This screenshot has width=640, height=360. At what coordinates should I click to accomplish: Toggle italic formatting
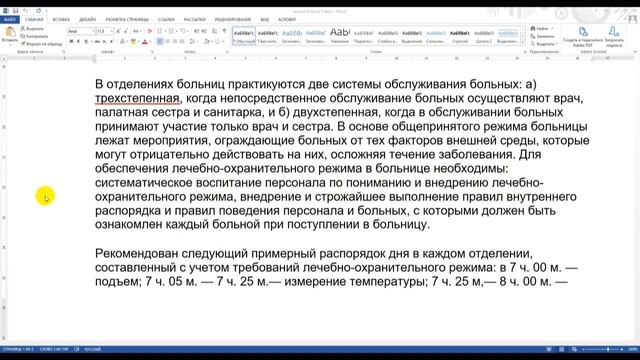click(x=78, y=42)
